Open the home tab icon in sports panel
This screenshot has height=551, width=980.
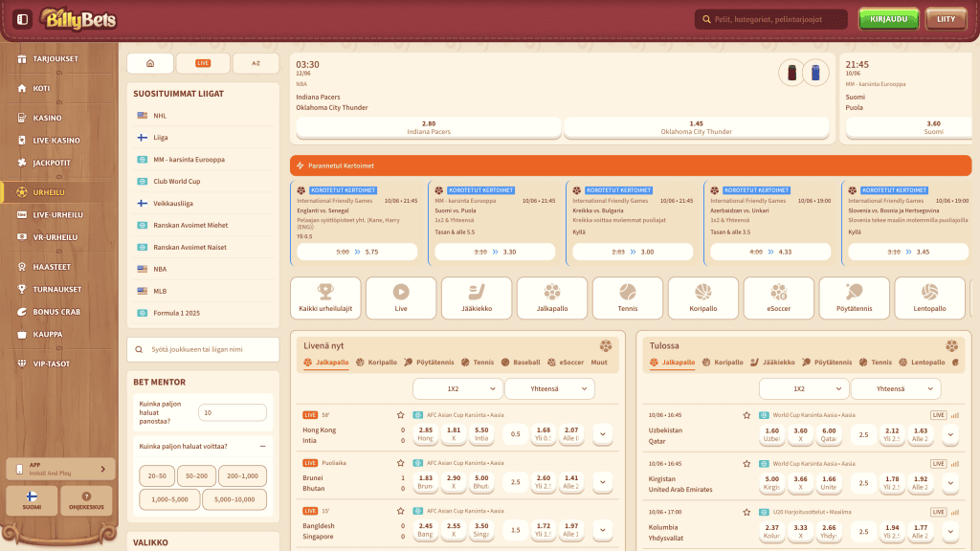pyautogui.click(x=150, y=63)
